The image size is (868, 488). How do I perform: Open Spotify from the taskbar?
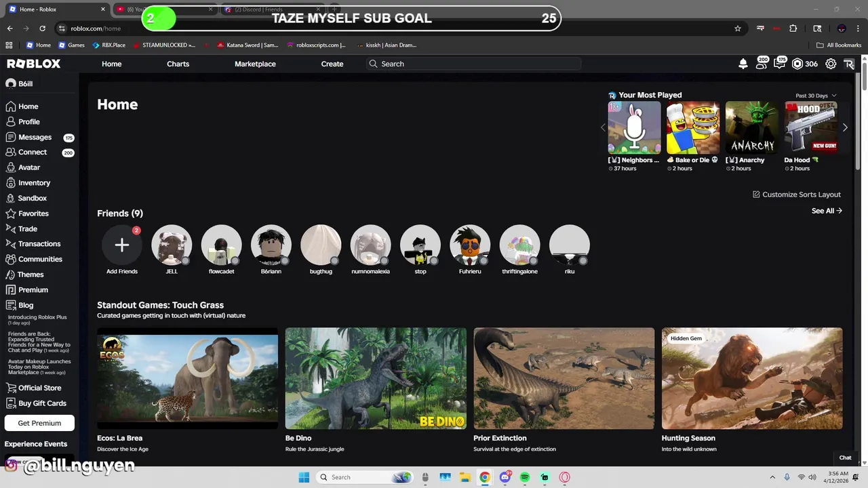(525, 477)
